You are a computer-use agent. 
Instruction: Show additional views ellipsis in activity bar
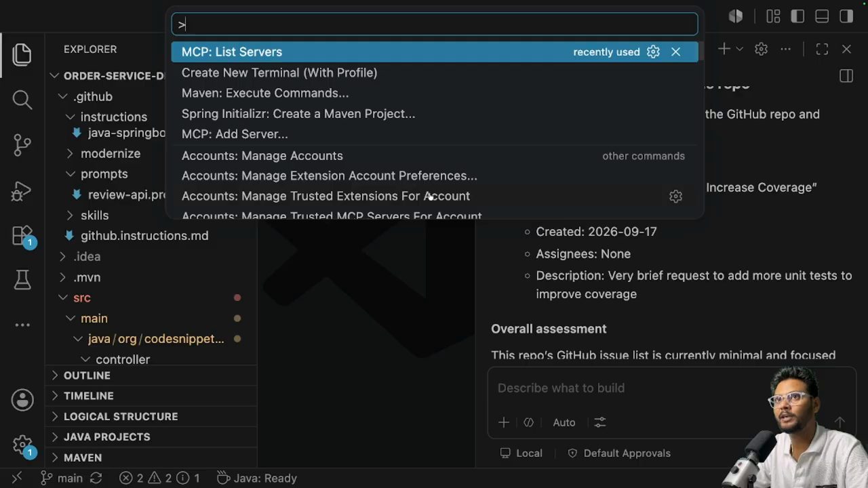22,325
